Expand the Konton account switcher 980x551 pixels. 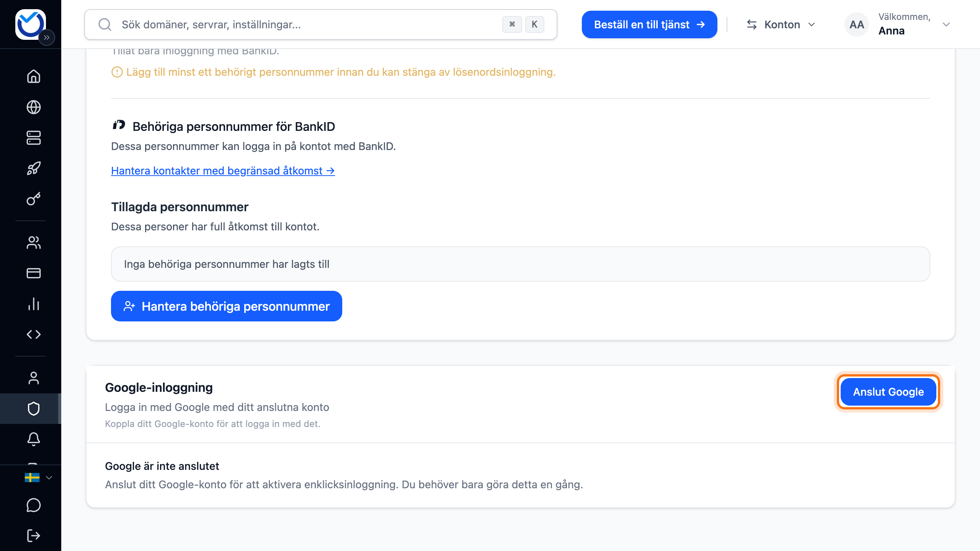(x=781, y=24)
